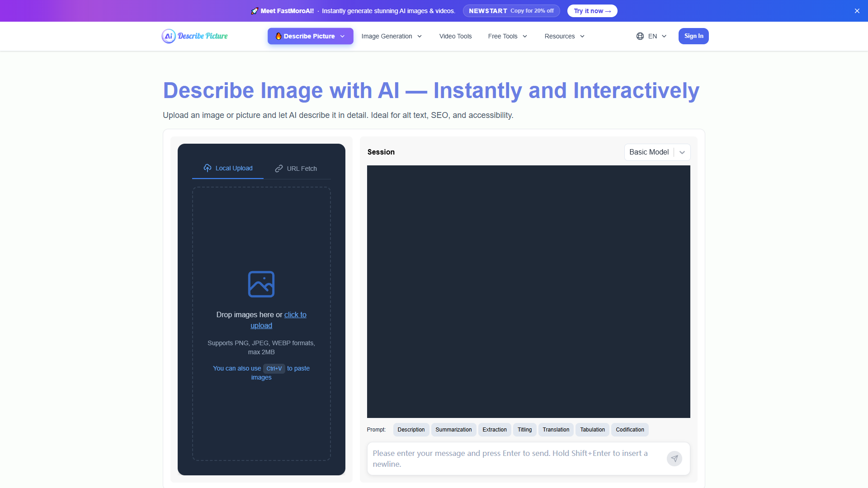Select the Translation prompt chip
The height and width of the screenshot is (488, 868).
point(556,430)
